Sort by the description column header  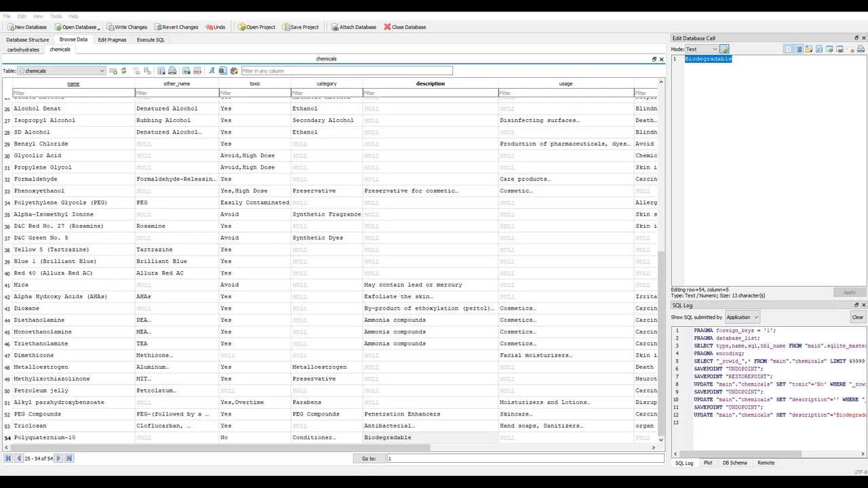pos(430,83)
